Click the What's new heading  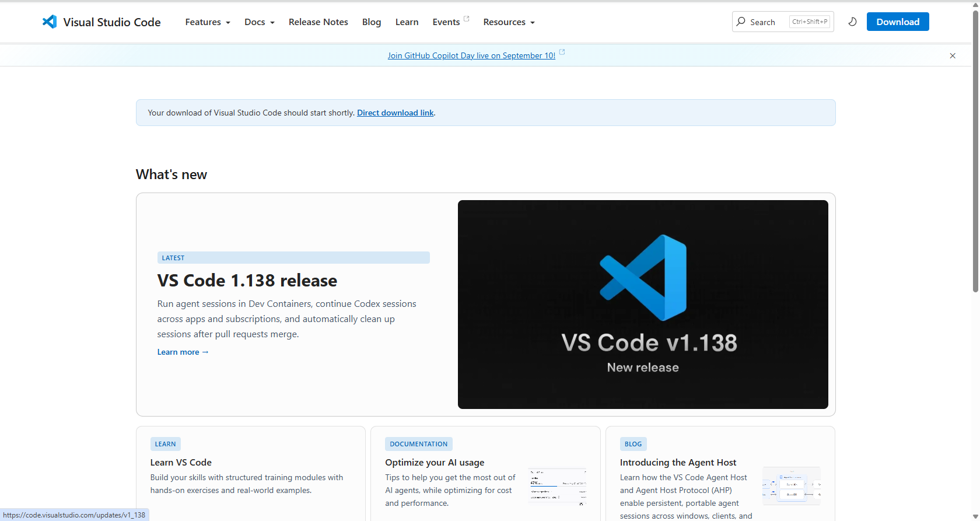pyautogui.click(x=171, y=174)
